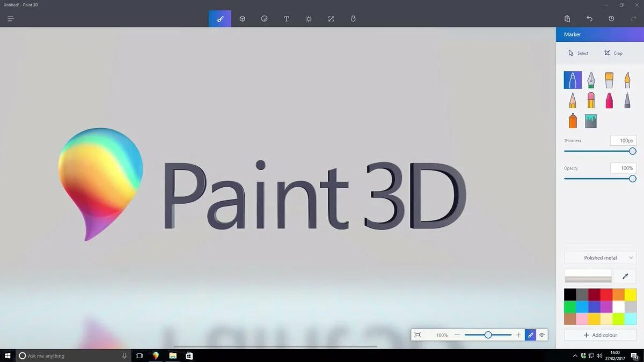
Task: Open the Windows Store taskbar icon
Action: (189, 356)
